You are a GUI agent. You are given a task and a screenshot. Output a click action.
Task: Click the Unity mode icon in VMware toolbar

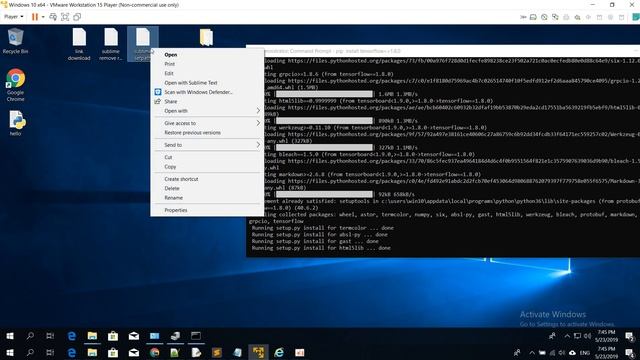[x=77, y=17]
